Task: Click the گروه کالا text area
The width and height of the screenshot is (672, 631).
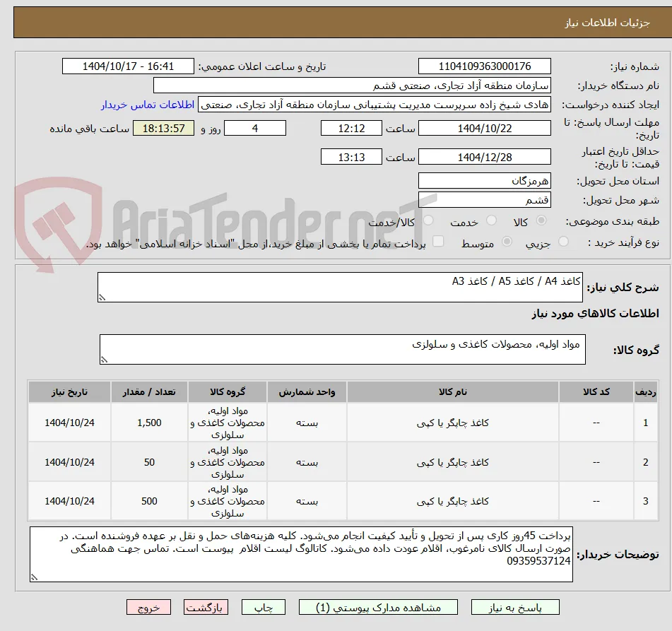Action: 343,349
